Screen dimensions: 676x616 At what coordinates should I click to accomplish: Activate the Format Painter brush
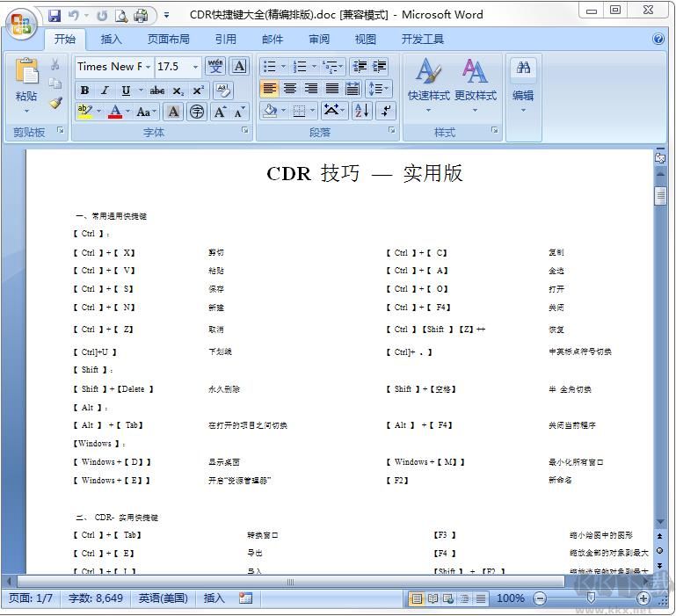(x=55, y=103)
